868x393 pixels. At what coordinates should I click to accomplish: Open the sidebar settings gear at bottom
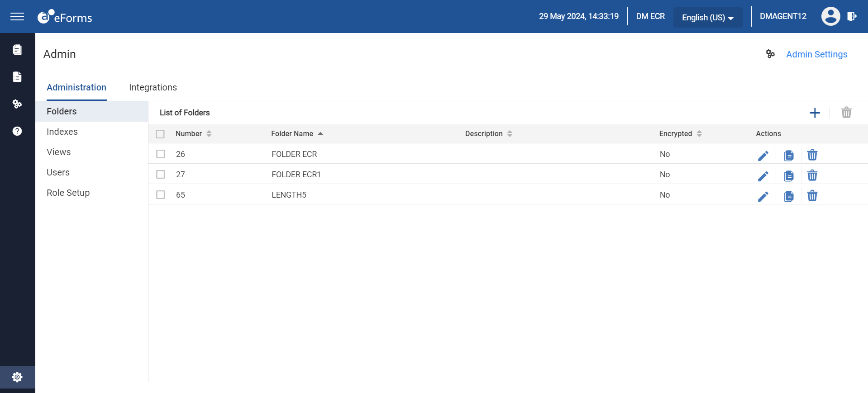[x=17, y=377]
